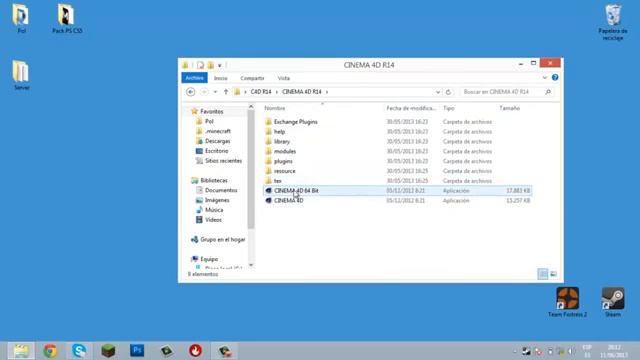Sort by Tipo column header
The image size is (640, 360).
tap(449, 108)
